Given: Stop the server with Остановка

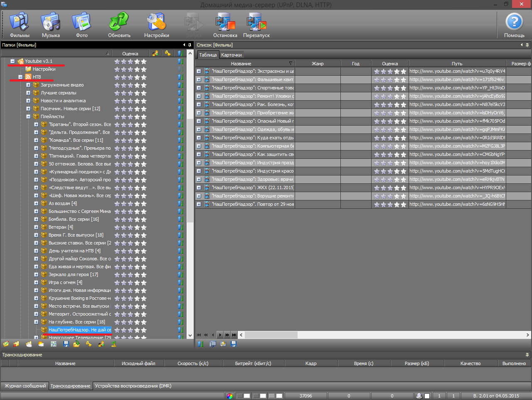Looking at the screenshot, I should click(225, 25).
